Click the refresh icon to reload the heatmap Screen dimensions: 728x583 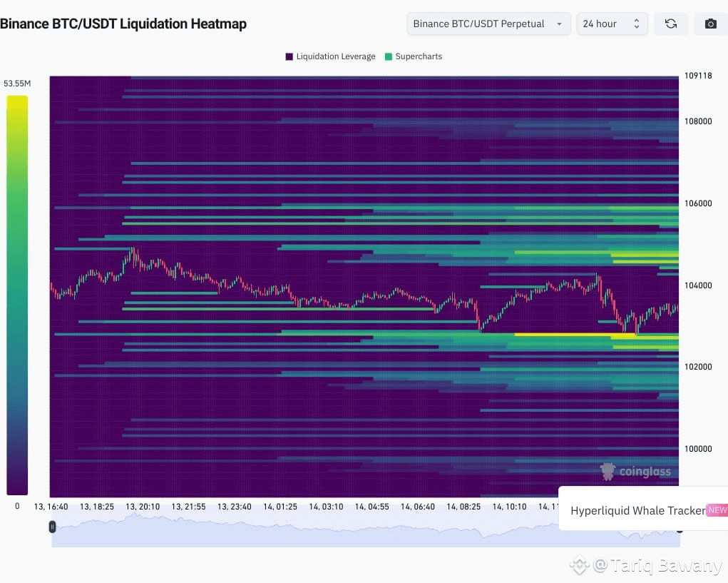pos(670,24)
